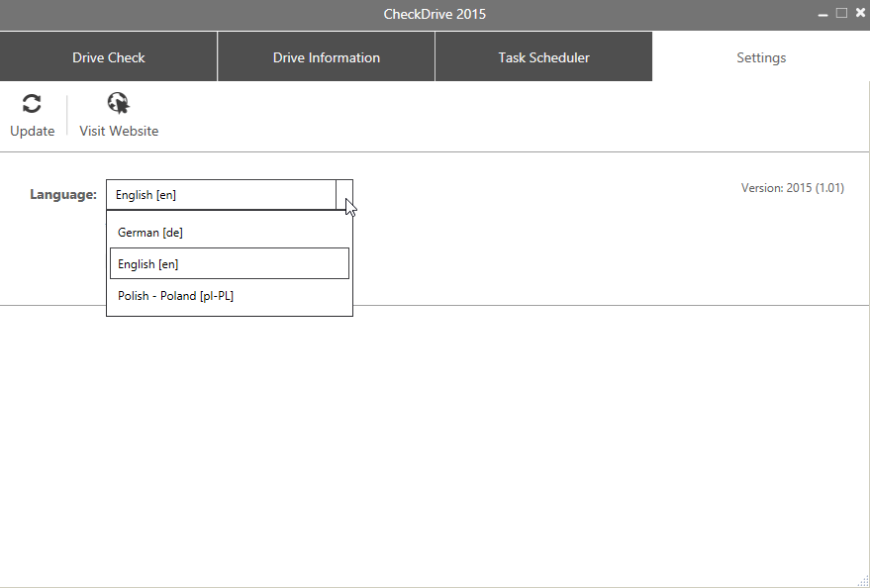This screenshot has height=588, width=870.
Task: Open the Drive Information tab
Action: pos(327,57)
